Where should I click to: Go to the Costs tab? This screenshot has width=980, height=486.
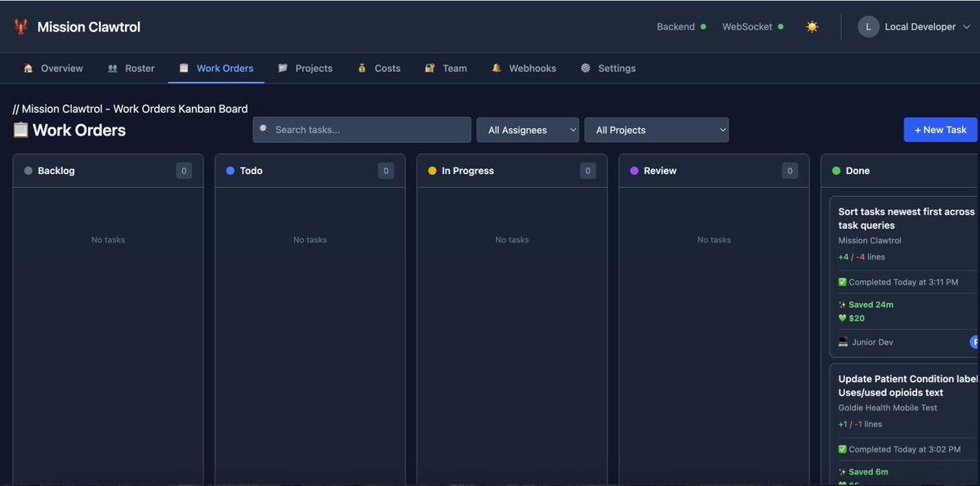[379, 69]
